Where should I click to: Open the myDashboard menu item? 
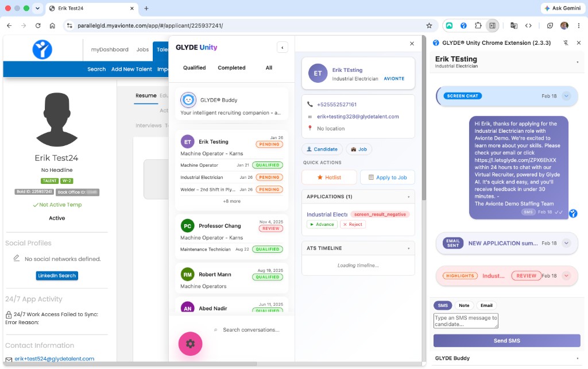pyautogui.click(x=110, y=49)
